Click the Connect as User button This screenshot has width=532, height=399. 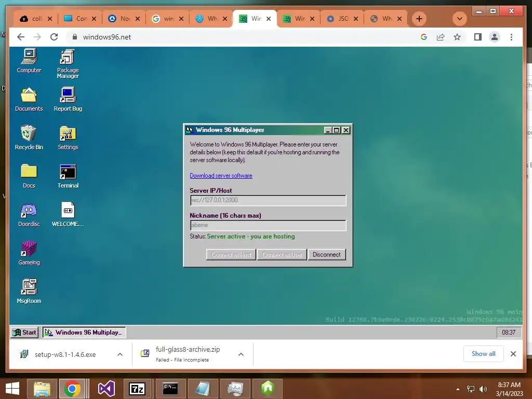[x=282, y=255]
